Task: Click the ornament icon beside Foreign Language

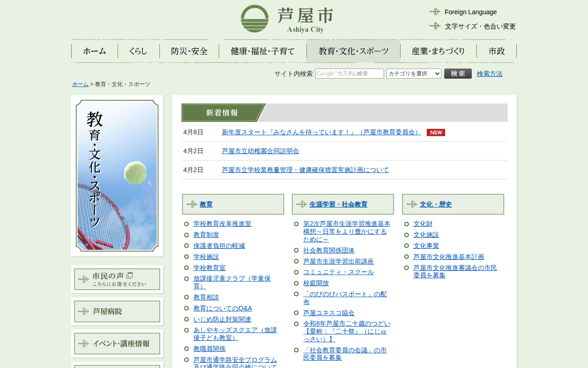Action: click(435, 11)
